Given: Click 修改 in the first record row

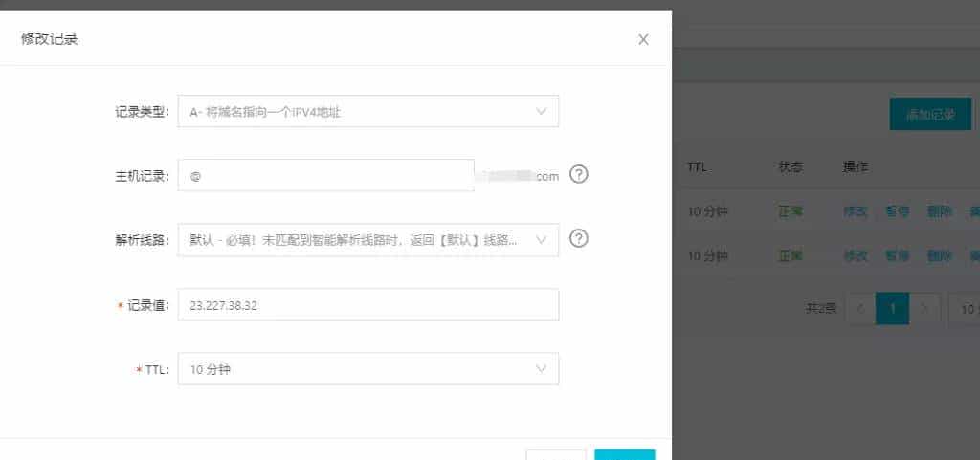Looking at the screenshot, I should coord(856,212).
